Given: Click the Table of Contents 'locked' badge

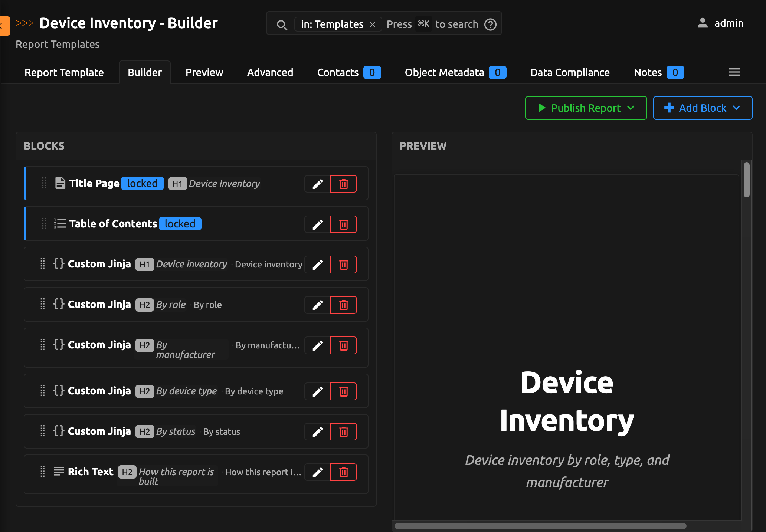Looking at the screenshot, I should click(x=180, y=224).
